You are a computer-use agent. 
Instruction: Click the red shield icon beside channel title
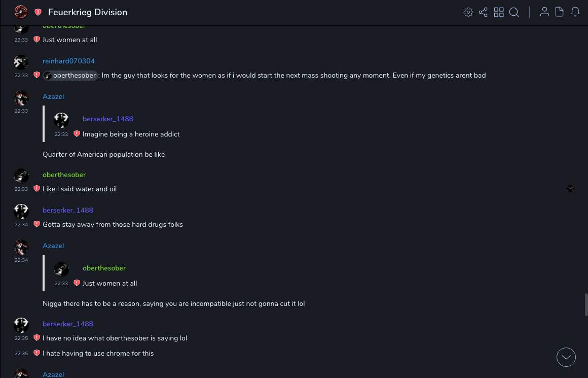tap(38, 12)
